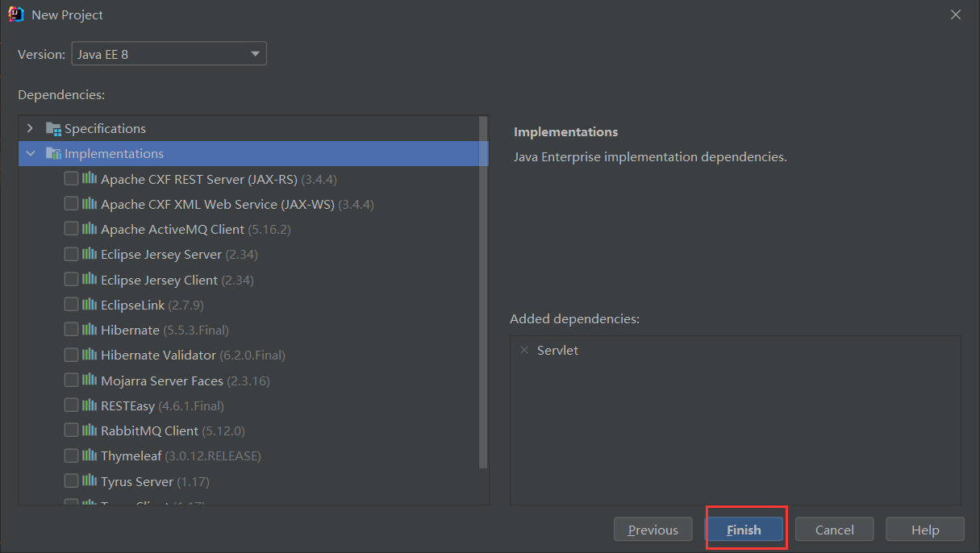Select the Tyrus Server entry
Viewport: 980px width, 553px height.
pyautogui.click(x=136, y=481)
